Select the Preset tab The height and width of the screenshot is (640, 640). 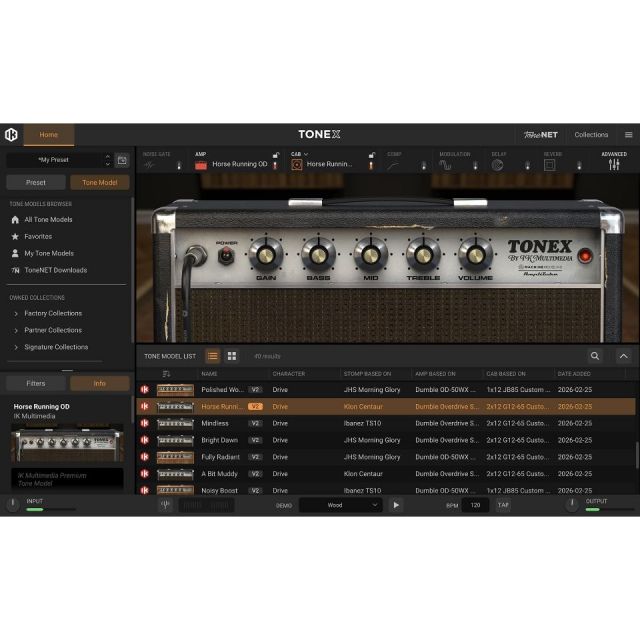(x=36, y=182)
